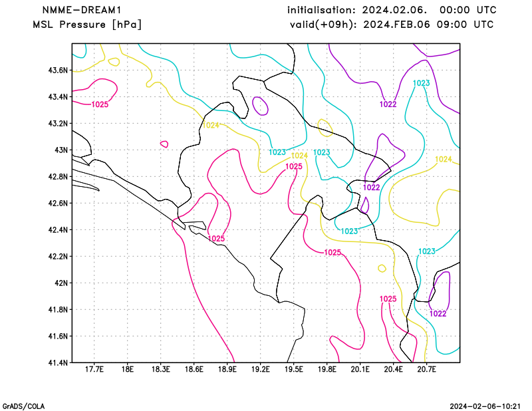Click the GrADS/COLA footer credit
Viewport: 532px width, 411px height.
(x=23, y=406)
